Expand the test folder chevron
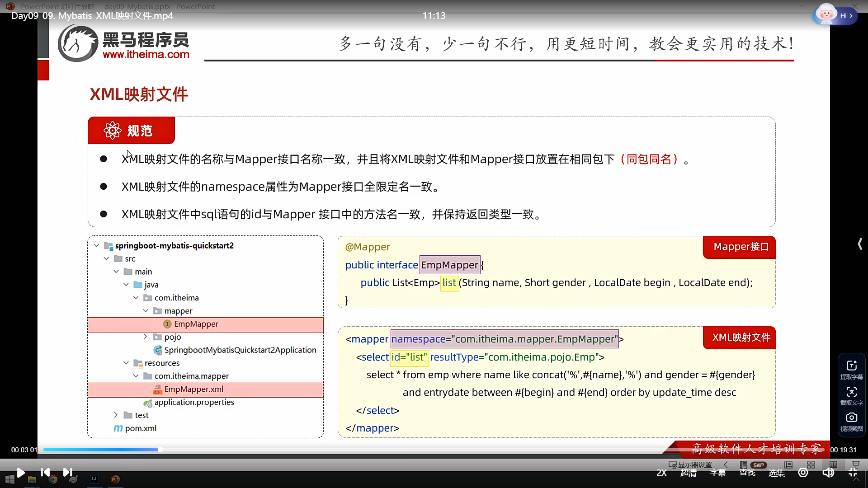 tap(116, 415)
